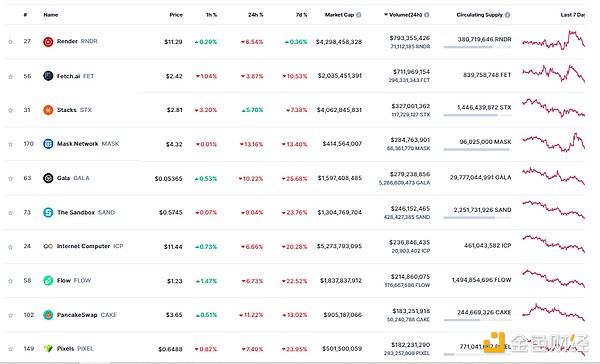Sort by the 24h % column
The width and height of the screenshot is (600, 364).
click(x=255, y=15)
